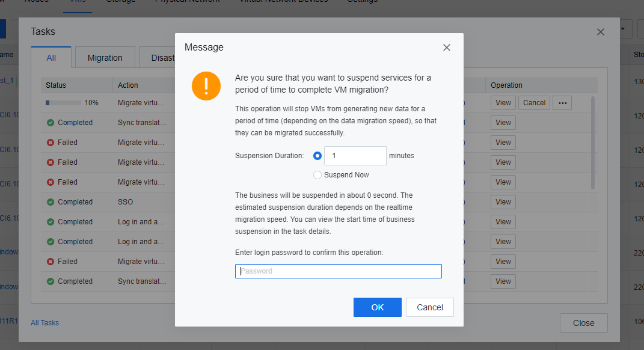View details of the 10% in-progress task
The height and width of the screenshot is (350, 644).
503,103
